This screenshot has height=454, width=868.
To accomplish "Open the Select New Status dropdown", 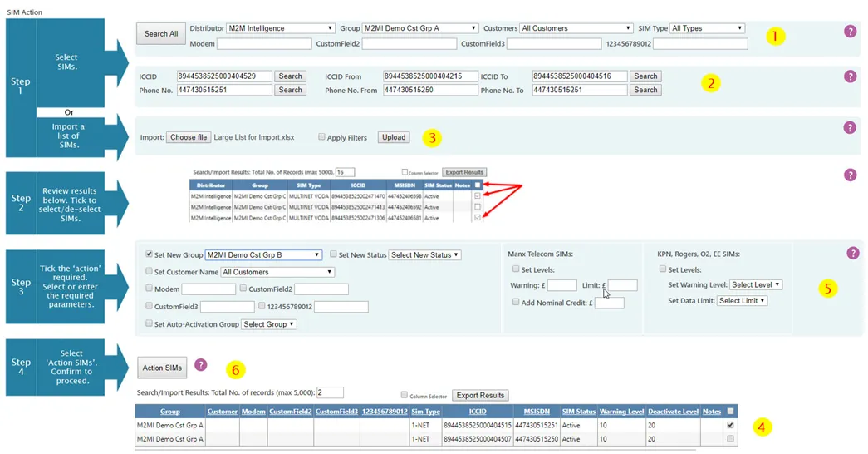I will [424, 255].
